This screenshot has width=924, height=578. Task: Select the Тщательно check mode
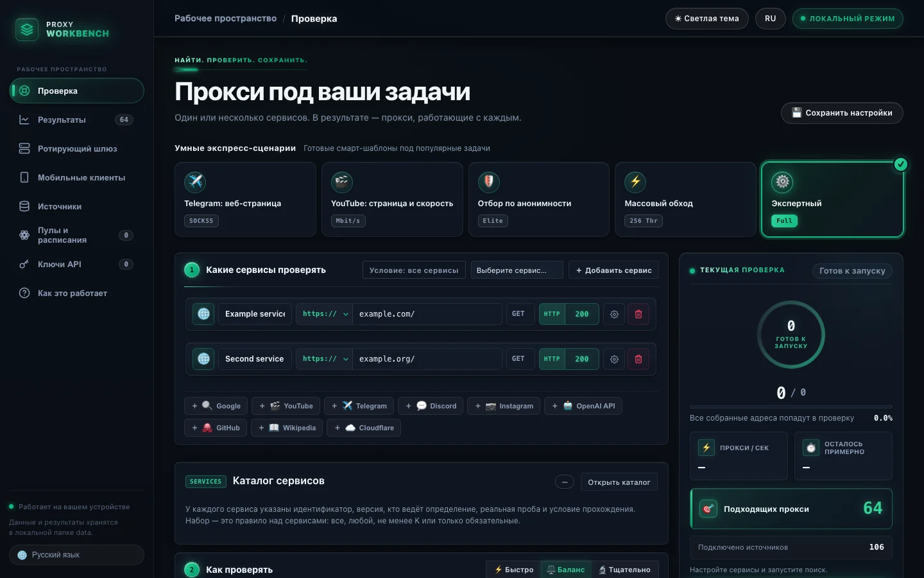point(624,570)
